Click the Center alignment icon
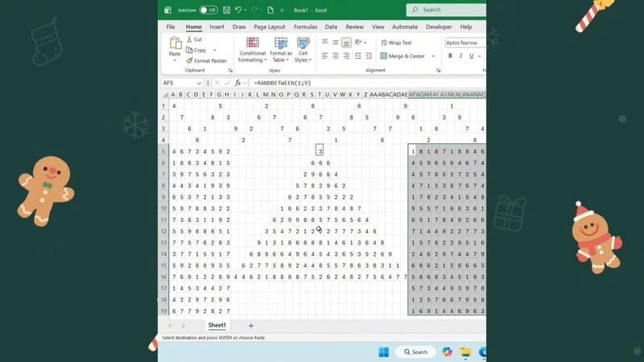Image resolution: width=644 pixels, height=362 pixels. tap(336, 56)
